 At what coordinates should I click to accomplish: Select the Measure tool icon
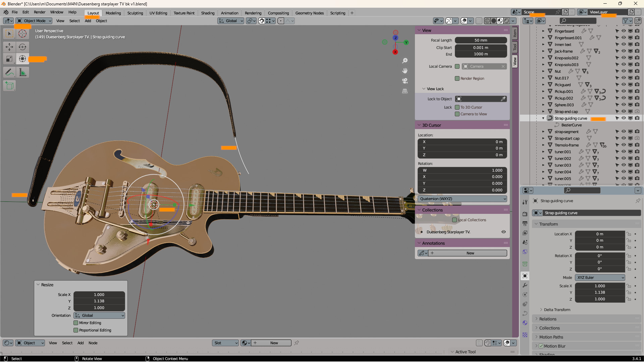[22, 72]
